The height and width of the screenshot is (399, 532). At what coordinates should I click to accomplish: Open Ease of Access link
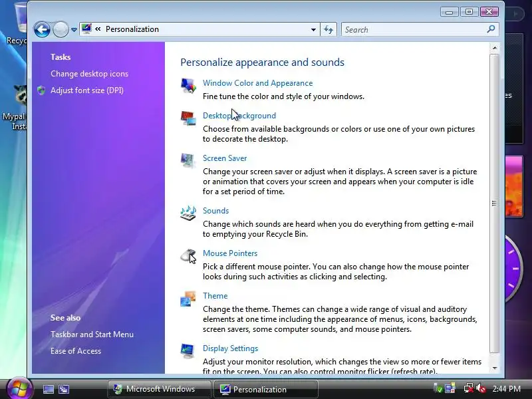76,351
